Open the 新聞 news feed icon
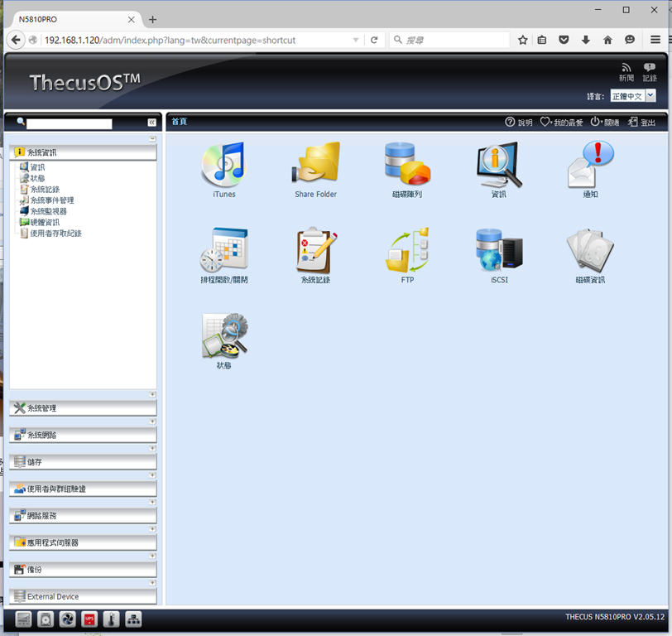This screenshot has height=636, width=672. (x=626, y=72)
